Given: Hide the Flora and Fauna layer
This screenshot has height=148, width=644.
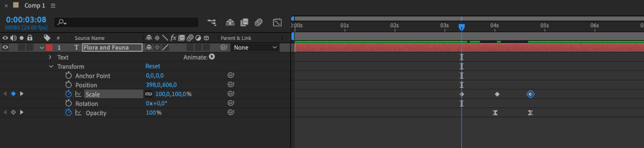Looking at the screenshot, I should click(x=5, y=47).
